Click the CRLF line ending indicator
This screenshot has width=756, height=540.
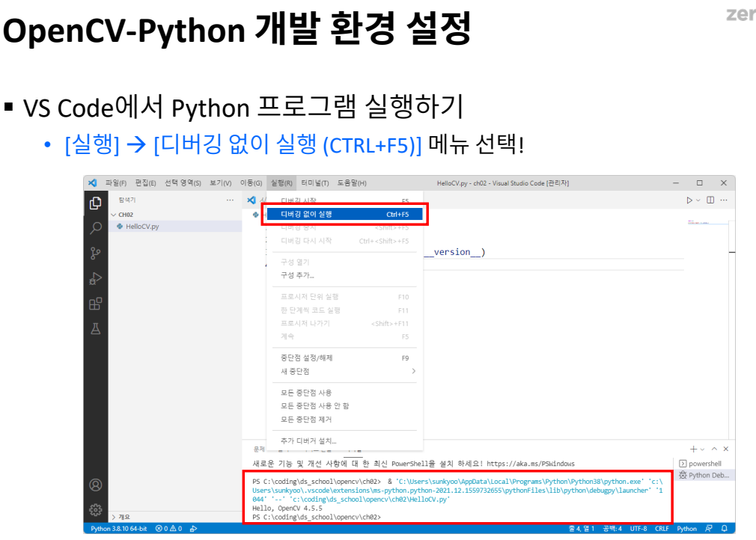(x=662, y=529)
